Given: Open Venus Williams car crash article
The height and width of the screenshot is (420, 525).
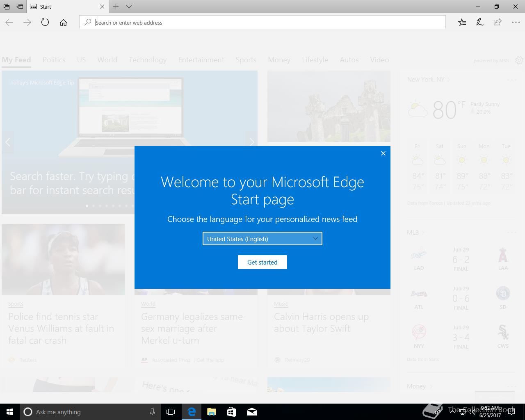Looking at the screenshot, I should tap(61, 329).
